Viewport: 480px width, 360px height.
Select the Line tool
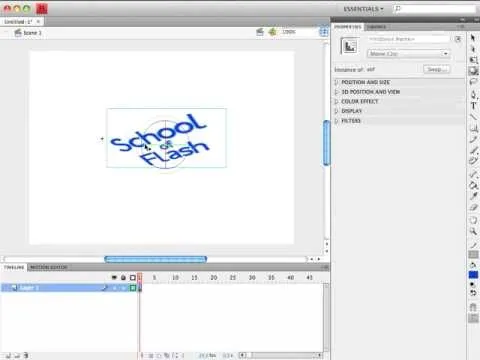pyautogui.click(x=473, y=117)
